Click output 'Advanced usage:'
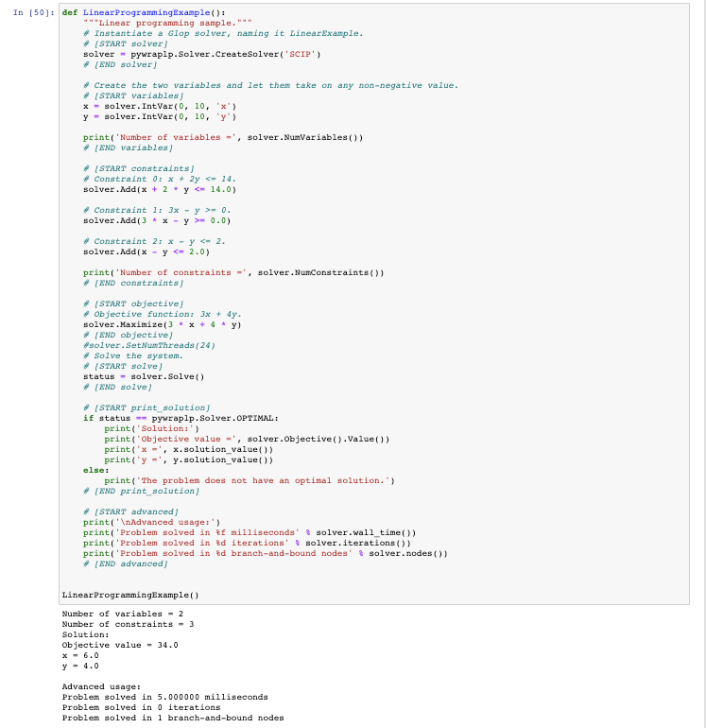 pyautogui.click(x=102, y=686)
